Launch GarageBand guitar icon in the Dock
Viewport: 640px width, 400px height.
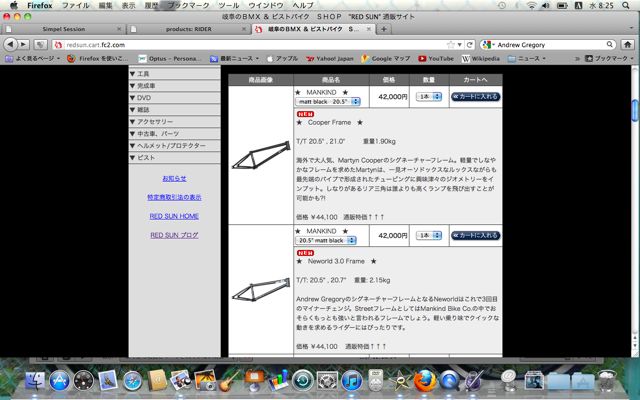(230, 380)
